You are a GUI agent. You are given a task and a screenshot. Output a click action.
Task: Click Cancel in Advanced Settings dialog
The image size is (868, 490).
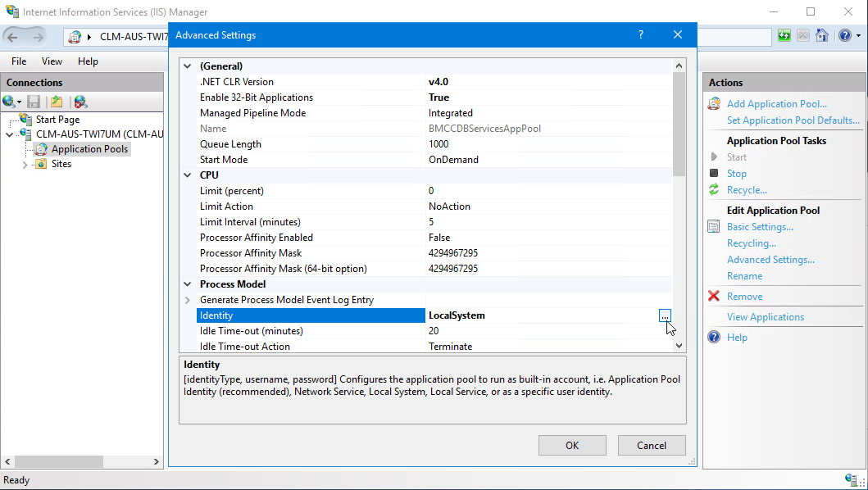652,445
